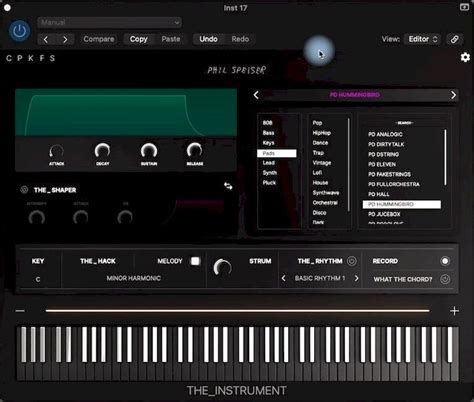Click the link chain icon

coord(455,39)
